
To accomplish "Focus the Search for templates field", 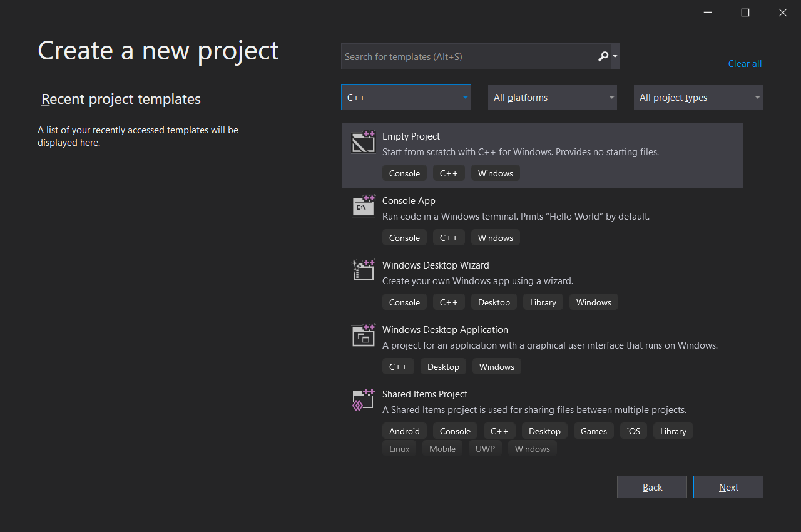I will pos(466,57).
